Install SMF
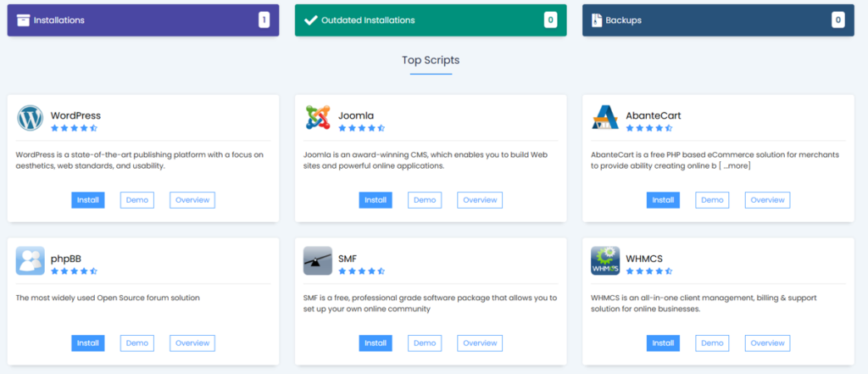Viewport: 868px width, 374px height. coord(376,343)
